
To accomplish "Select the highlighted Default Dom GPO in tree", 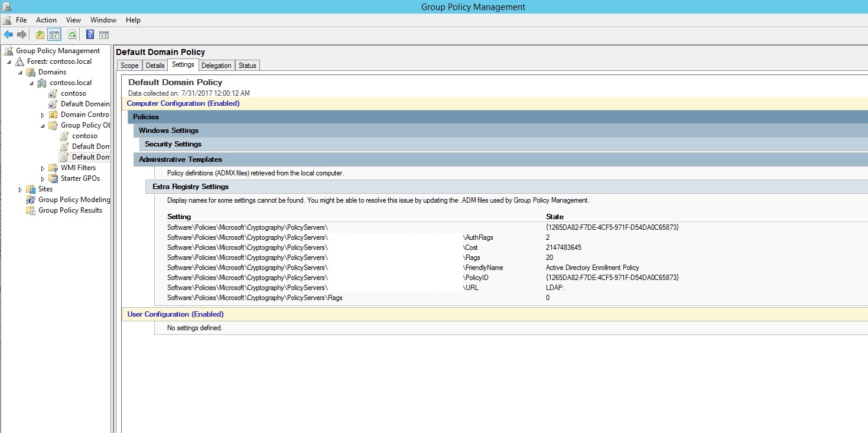I will (x=90, y=157).
